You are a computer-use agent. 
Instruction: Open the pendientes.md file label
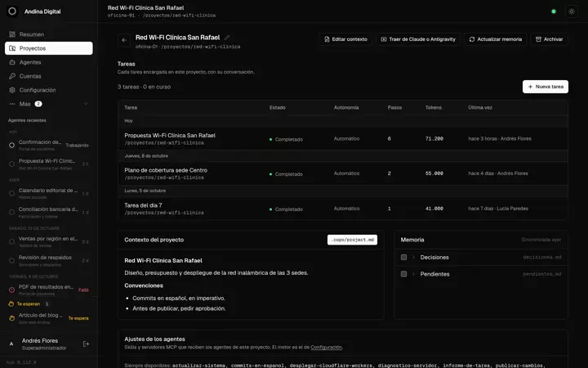(542, 274)
